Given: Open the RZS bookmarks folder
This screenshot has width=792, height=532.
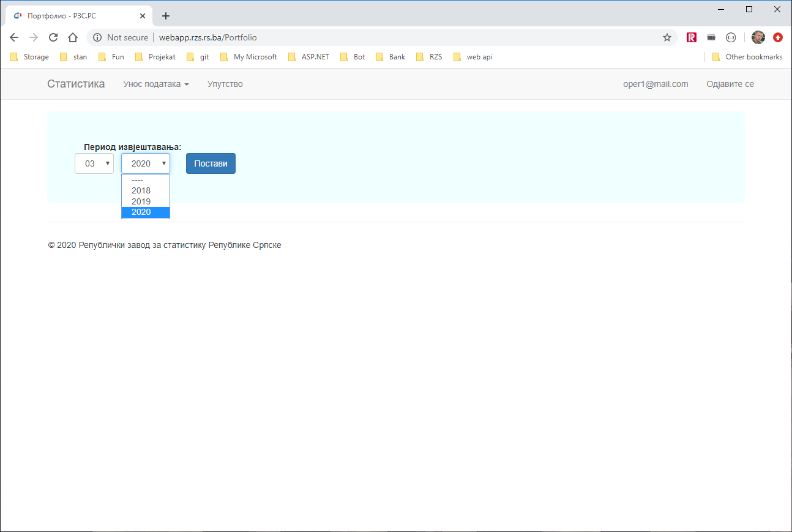Looking at the screenshot, I should coord(429,57).
